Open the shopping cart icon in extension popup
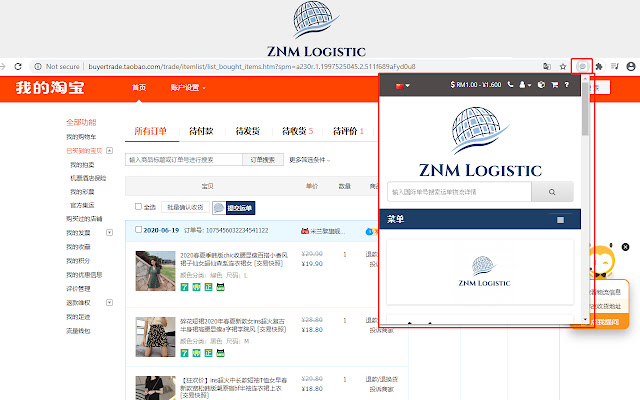Viewport: 640px width, 400px height. pos(555,84)
